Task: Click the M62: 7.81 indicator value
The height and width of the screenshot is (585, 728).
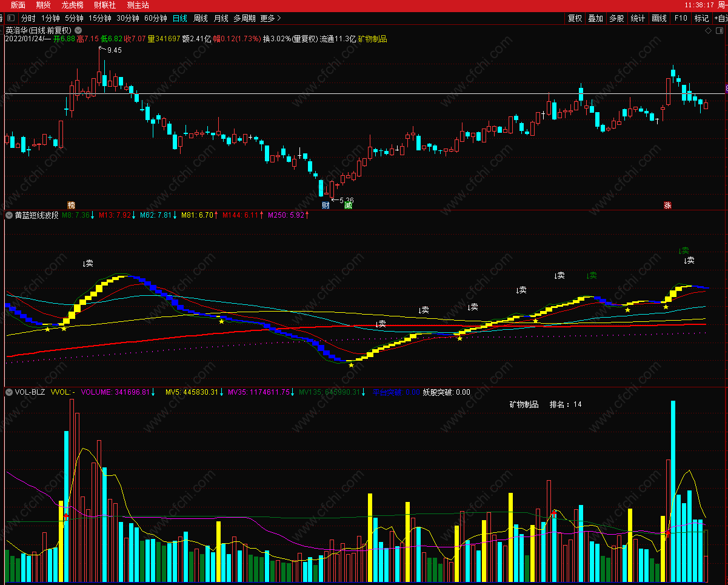Action: (156, 215)
